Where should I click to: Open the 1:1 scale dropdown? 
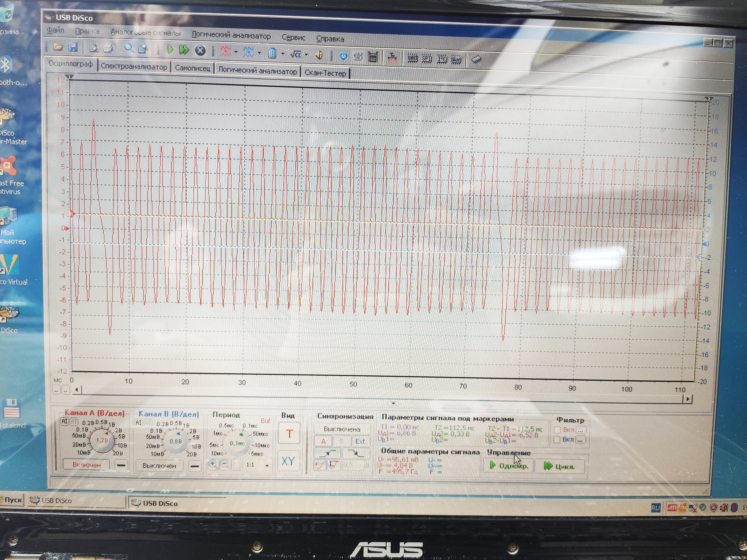[x=267, y=466]
